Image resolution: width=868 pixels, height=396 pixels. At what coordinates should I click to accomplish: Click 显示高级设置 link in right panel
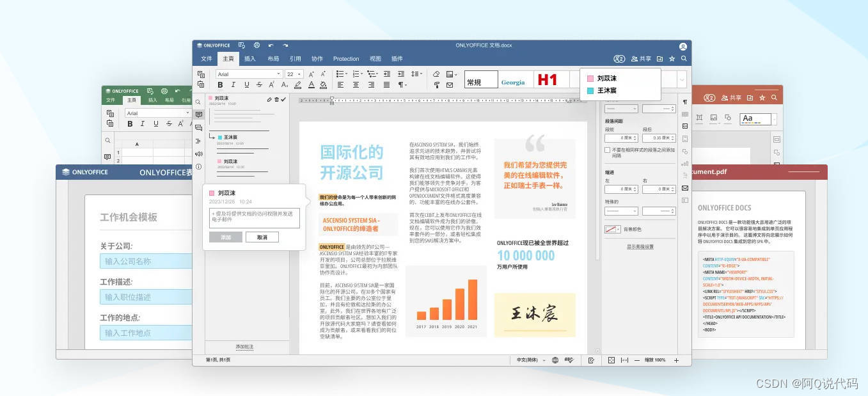click(x=640, y=246)
